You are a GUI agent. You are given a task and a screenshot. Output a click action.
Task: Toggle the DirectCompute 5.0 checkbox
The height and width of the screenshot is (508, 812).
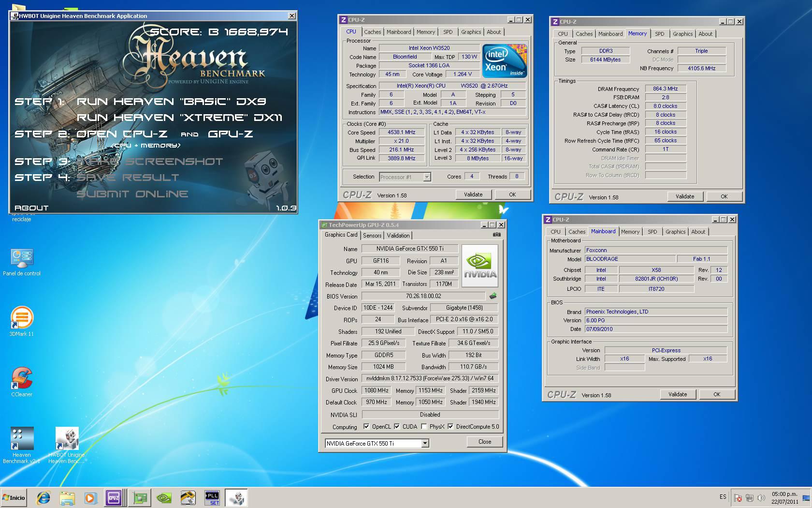click(450, 426)
